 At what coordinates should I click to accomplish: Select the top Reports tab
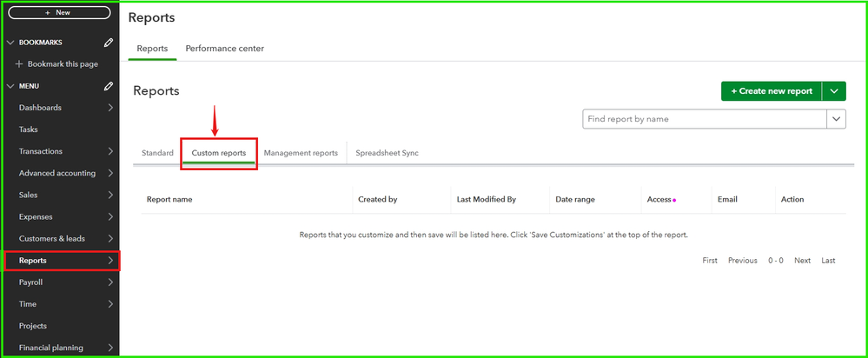pos(152,49)
